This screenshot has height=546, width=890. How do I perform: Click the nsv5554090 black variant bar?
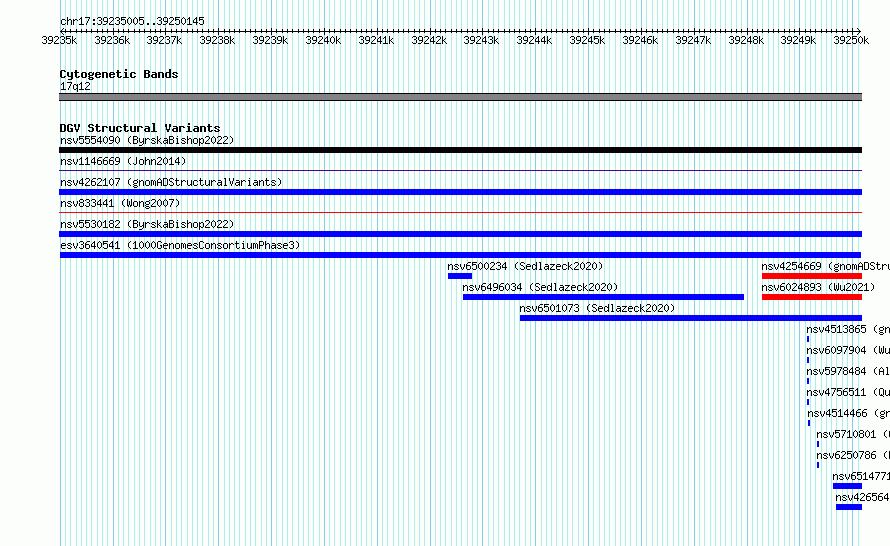(x=460, y=150)
